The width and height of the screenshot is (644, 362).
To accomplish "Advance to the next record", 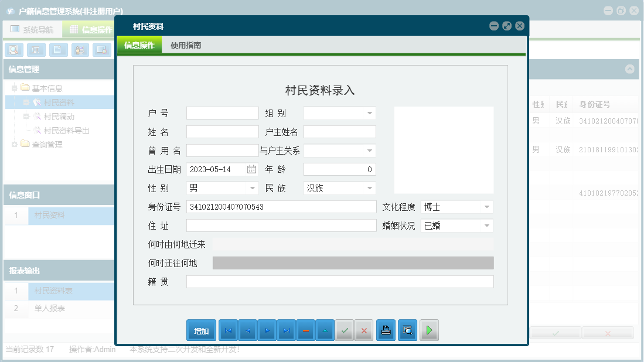I will tap(267, 330).
